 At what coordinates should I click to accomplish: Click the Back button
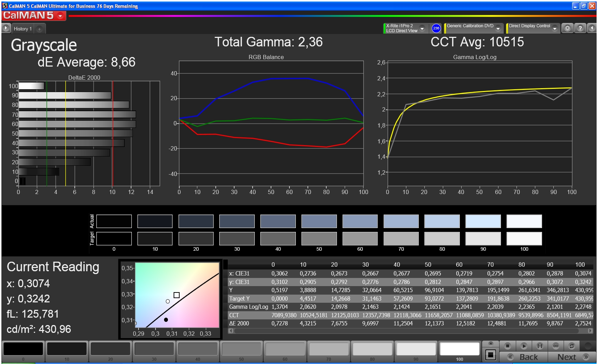click(x=524, y=357)
